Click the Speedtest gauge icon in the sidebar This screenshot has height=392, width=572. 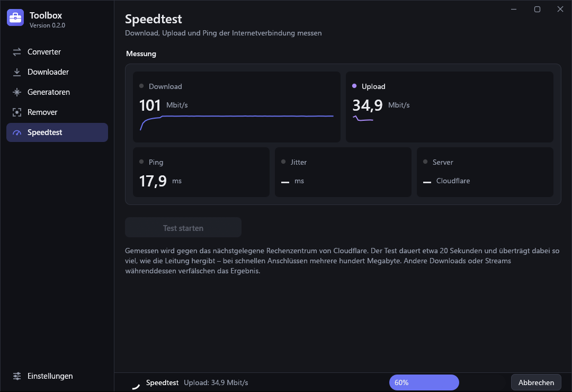(17, 132)
